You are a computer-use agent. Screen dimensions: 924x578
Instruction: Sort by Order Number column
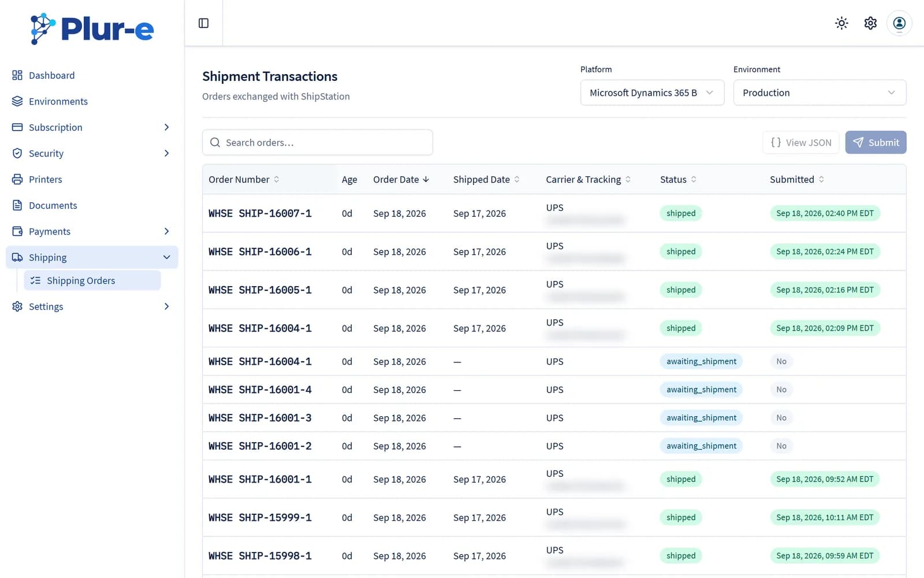coord(244,179)
